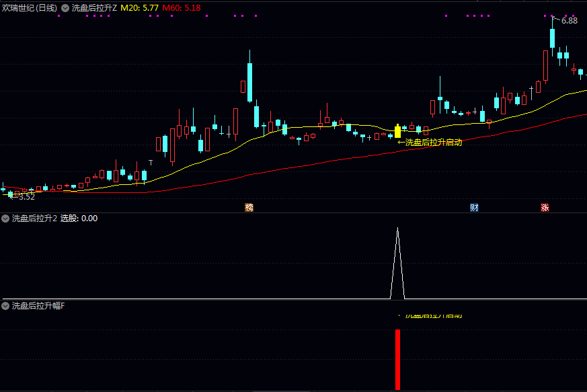Select the yellow highlighted signal candlestick
587x392 pixels.
click(397, 131)
